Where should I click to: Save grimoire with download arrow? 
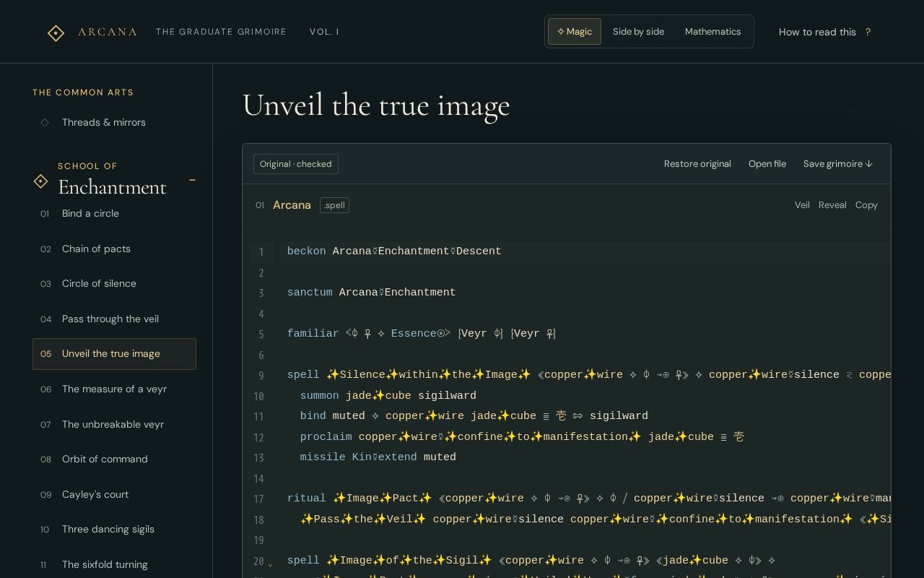point(838,164)
